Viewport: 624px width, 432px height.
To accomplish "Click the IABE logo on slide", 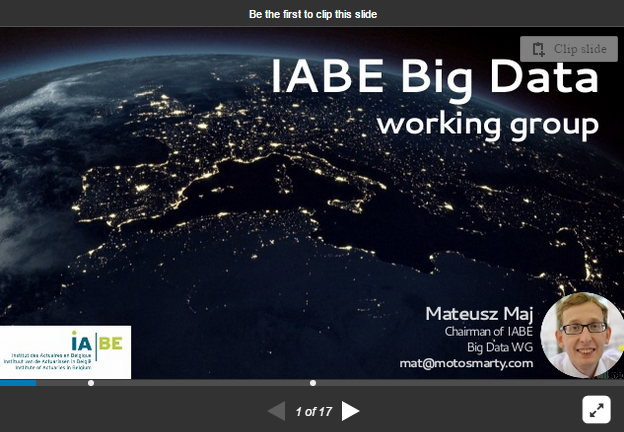I will click(66, 351).
